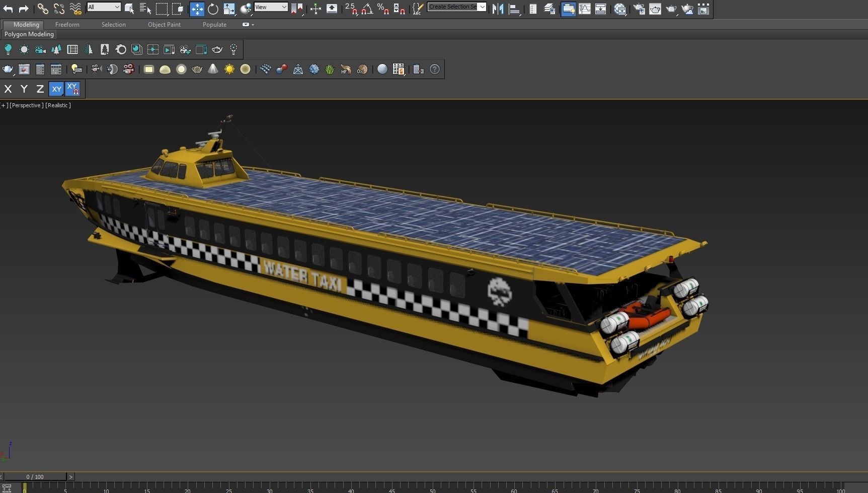
Task: Open the selection filter 'All' dropdown
Action: coord(104,7)
